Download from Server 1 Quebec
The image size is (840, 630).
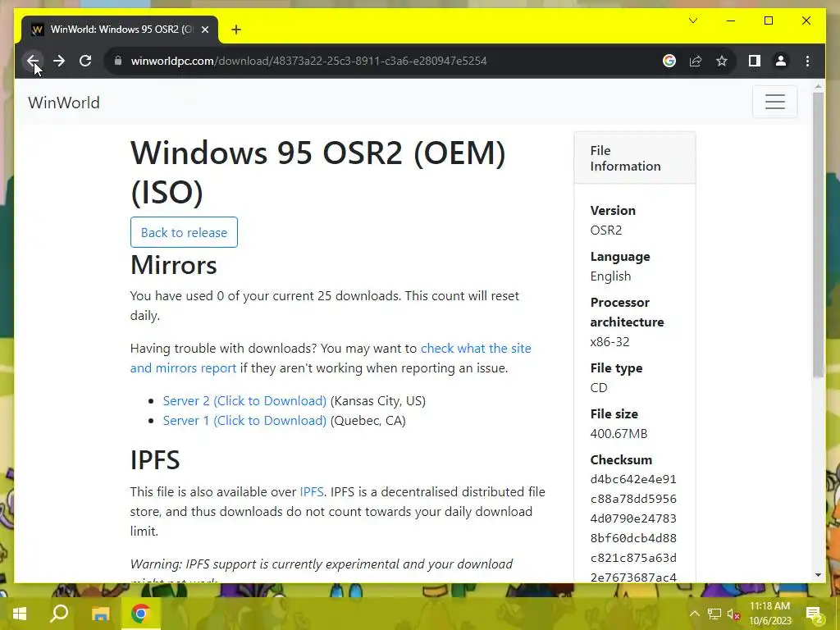244,421
